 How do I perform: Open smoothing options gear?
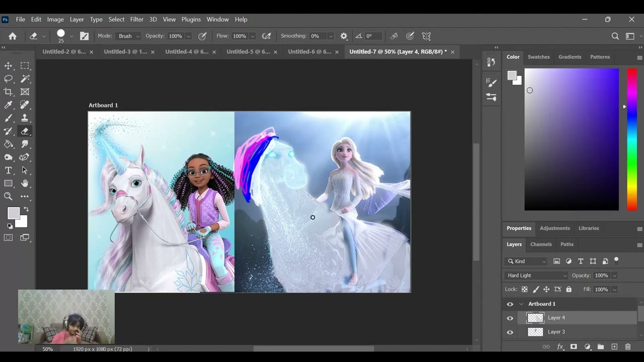coord(344,36)
